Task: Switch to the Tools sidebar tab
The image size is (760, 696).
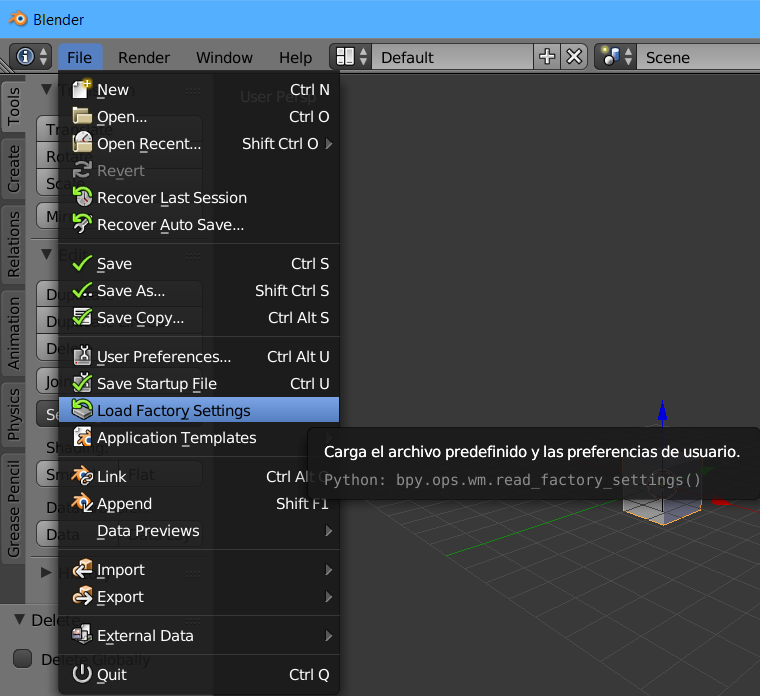Action: tap(14, 105)
